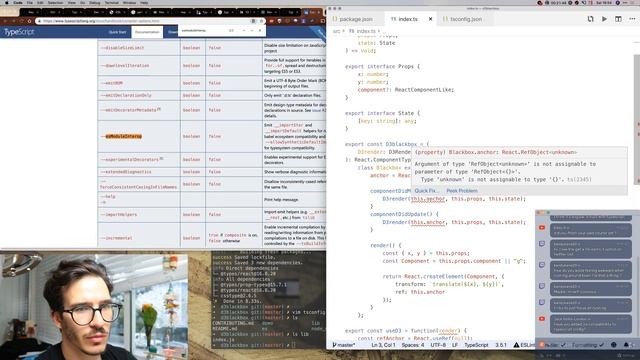Open the Debug menu in menu bar

94,2
